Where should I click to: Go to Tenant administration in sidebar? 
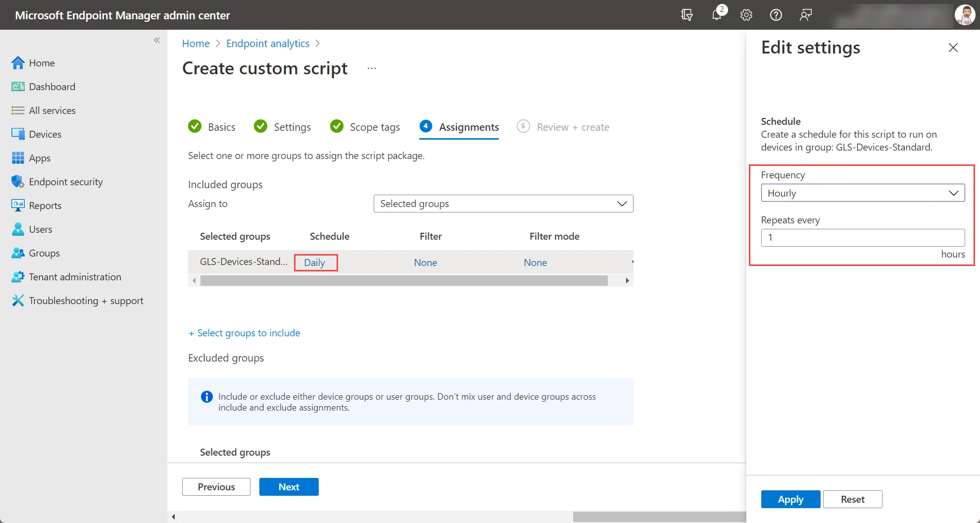pos(75,277)
